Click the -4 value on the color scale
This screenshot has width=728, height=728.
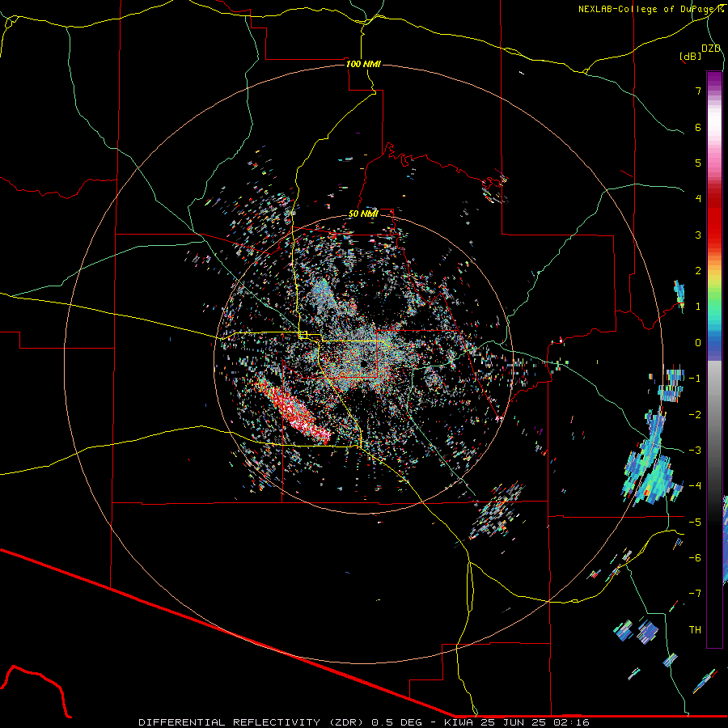(695, 486)
